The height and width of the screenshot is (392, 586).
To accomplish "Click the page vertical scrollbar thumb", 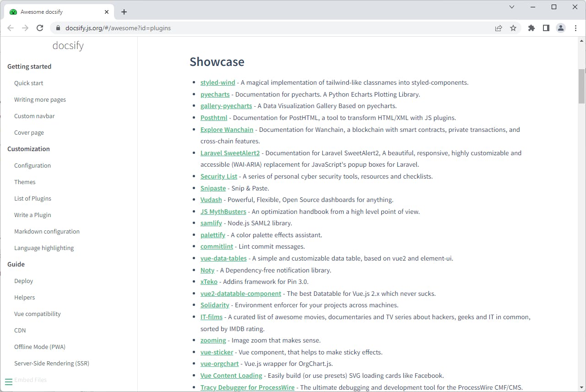I will (582, 86).
